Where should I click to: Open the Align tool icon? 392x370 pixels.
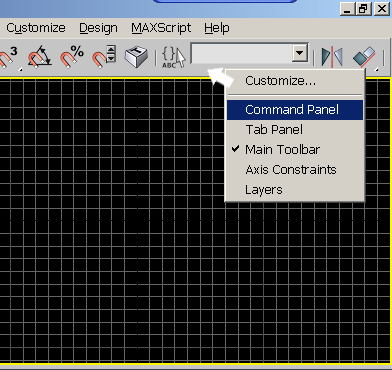[365, 57]
